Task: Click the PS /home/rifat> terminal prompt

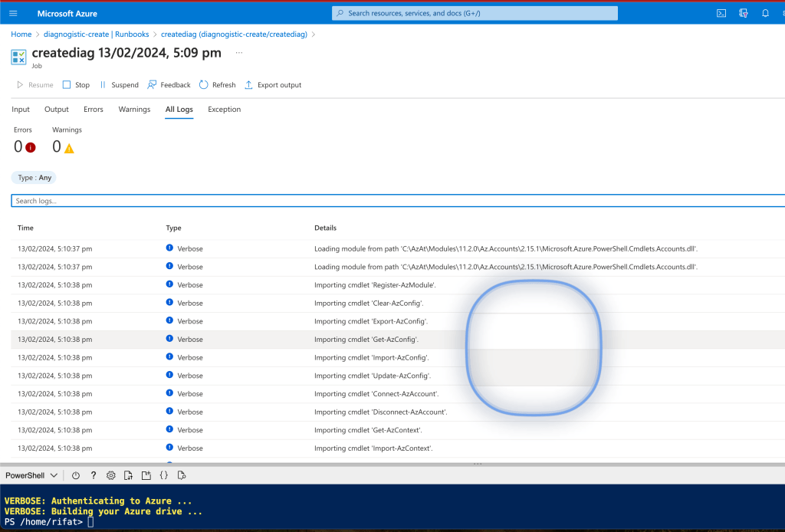Action: tap(43, 522)
